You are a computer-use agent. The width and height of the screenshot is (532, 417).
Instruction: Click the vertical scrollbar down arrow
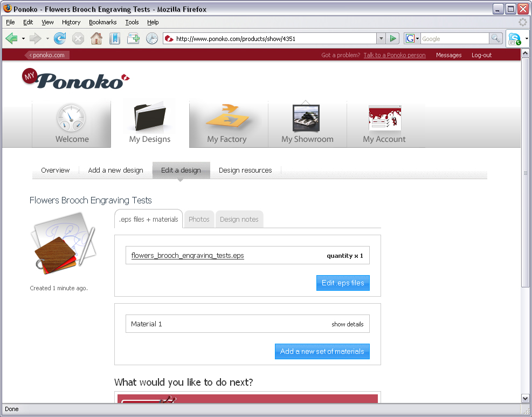point(525,398)
